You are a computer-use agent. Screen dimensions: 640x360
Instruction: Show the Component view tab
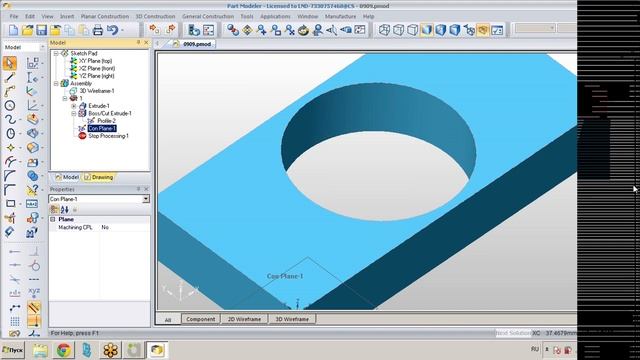(200, 319)
